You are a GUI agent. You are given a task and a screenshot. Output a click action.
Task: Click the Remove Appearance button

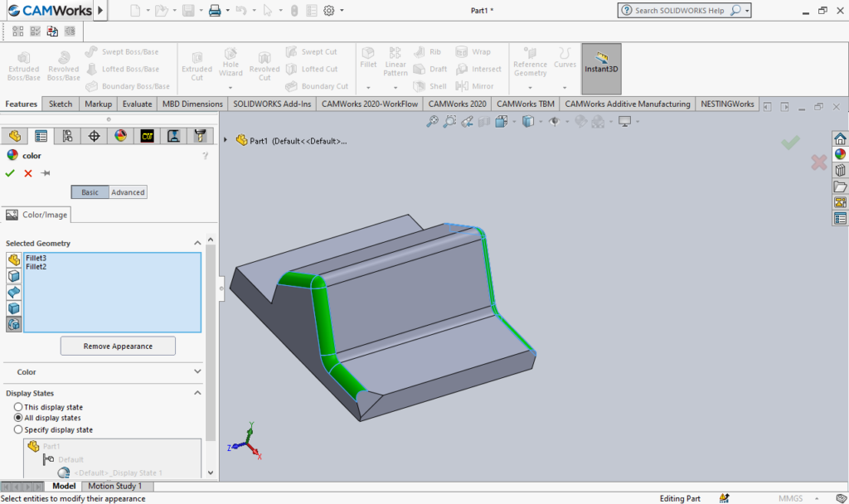[x=117, y=346]
